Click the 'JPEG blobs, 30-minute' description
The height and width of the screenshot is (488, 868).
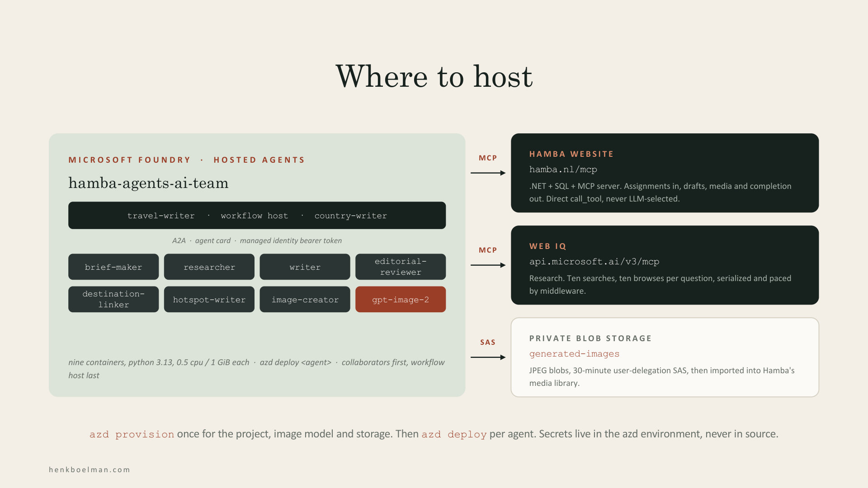pos(662,377)
